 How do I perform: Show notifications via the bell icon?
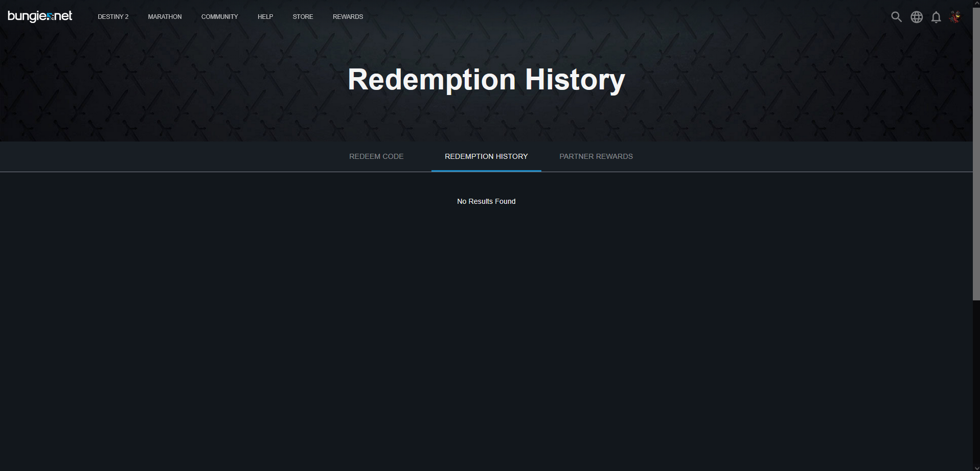(x=936, y=17)
